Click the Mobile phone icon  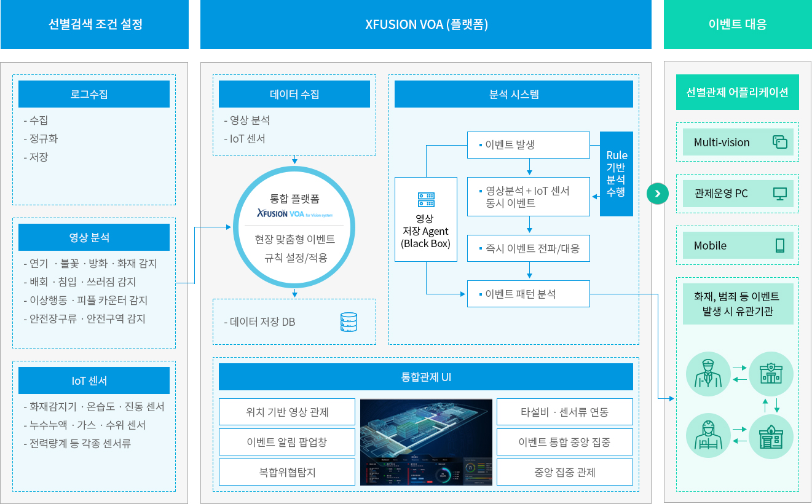click(780, 245)
